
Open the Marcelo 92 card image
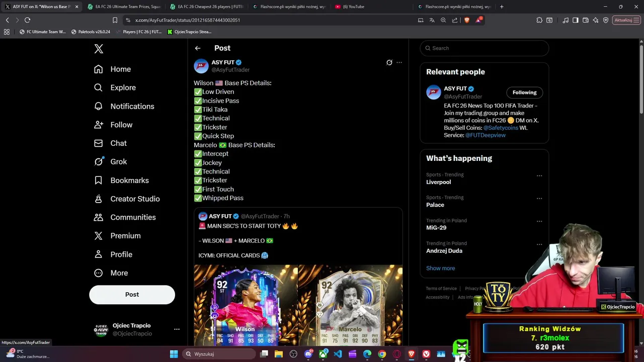click(351, 305)
